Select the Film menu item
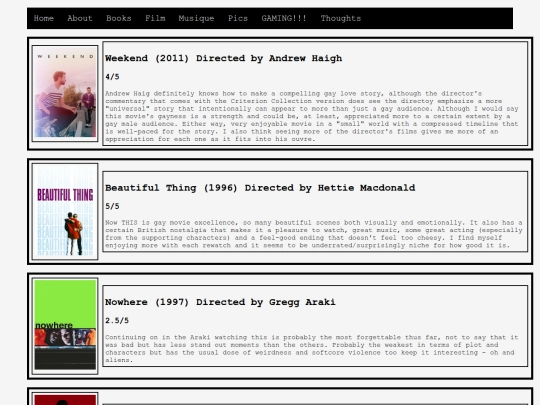 [155, 18]
